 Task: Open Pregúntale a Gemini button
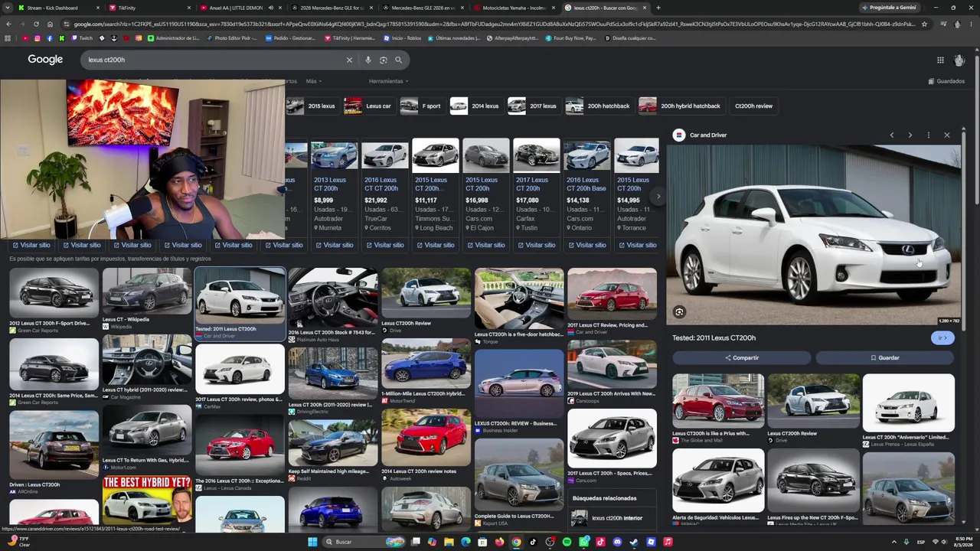pos(889,8)
